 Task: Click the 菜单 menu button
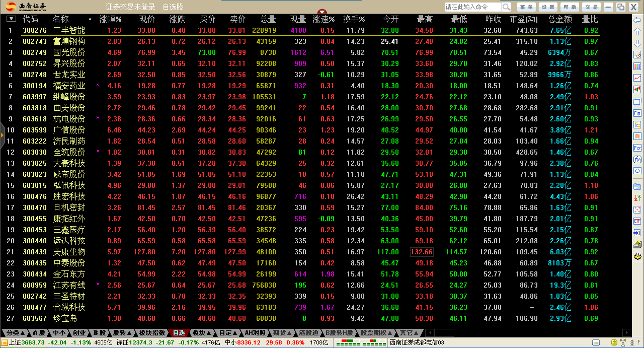coord(527,7)
